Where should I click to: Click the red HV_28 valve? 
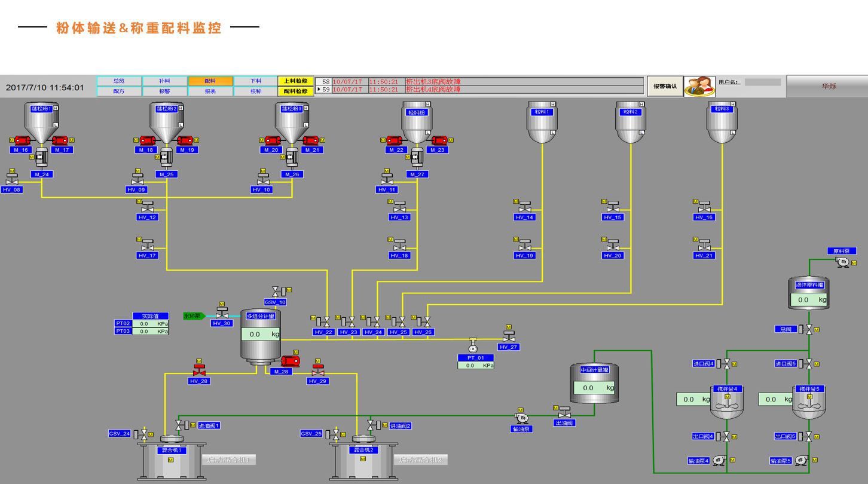199,370
